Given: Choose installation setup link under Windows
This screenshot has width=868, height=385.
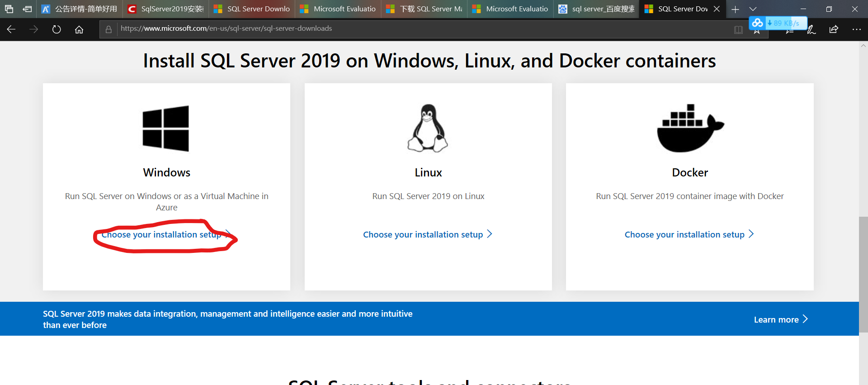Looking at the screenshot, I should coord(166,234).
